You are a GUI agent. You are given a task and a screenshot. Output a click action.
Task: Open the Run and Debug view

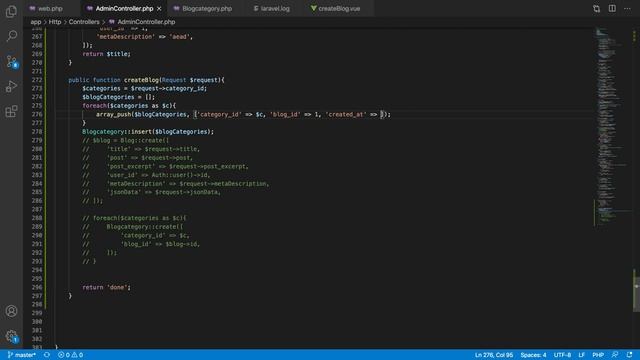[11, 86]
